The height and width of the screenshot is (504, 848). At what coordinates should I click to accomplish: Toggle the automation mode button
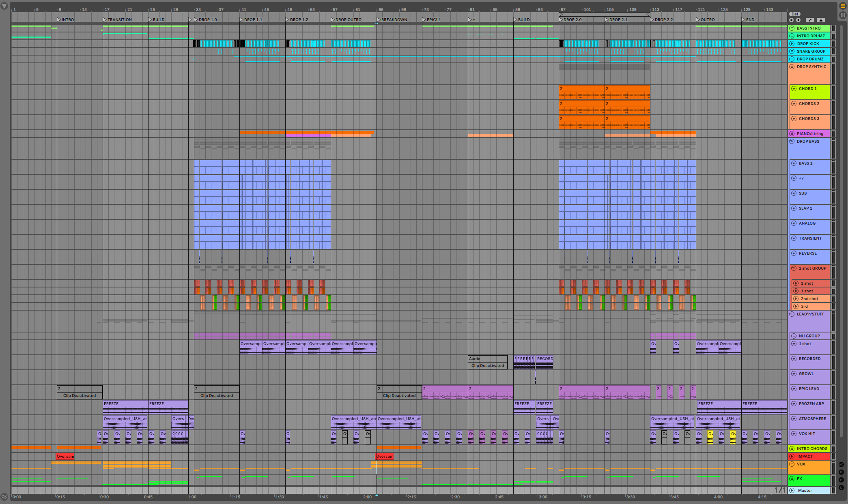810,20
